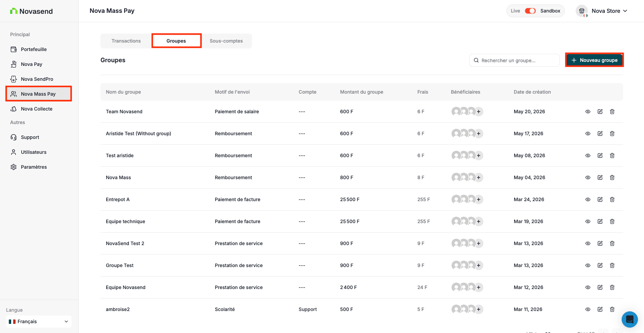View the Aristide Test (Without group) row

point(588,134)
